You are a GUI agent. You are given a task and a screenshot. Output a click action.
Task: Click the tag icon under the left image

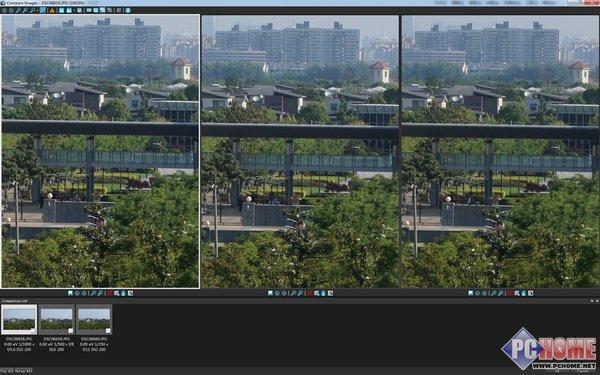coord(70,293)
